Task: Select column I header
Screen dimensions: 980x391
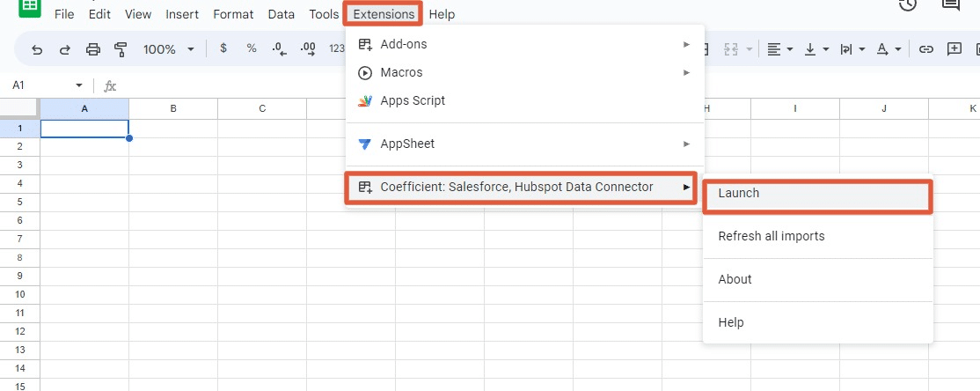Action: pyautogui.click(x=795, y=109)
